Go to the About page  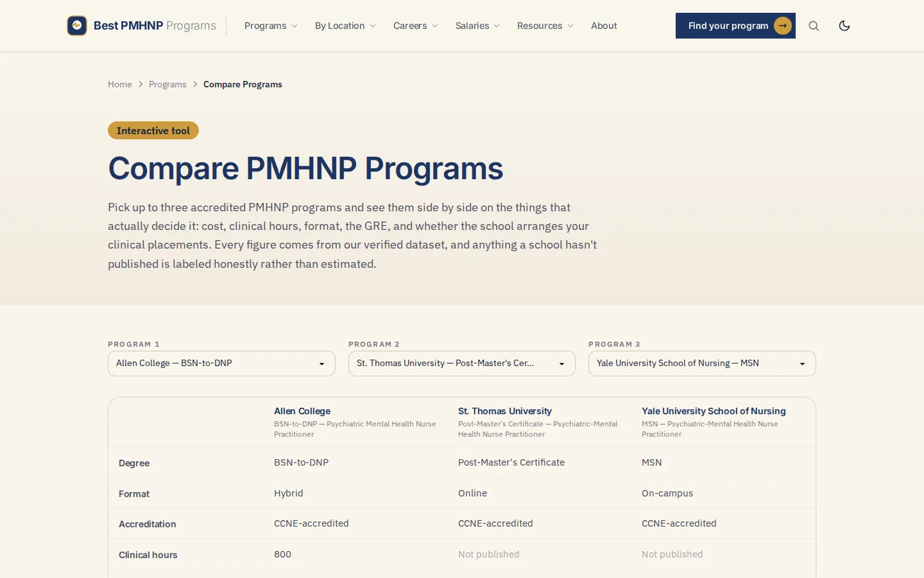[x=604, y=26]
